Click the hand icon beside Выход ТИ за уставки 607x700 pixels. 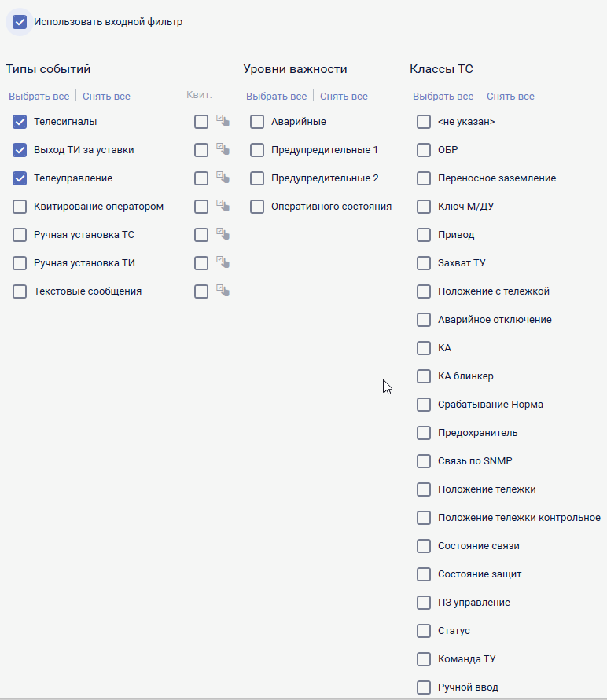223,150
